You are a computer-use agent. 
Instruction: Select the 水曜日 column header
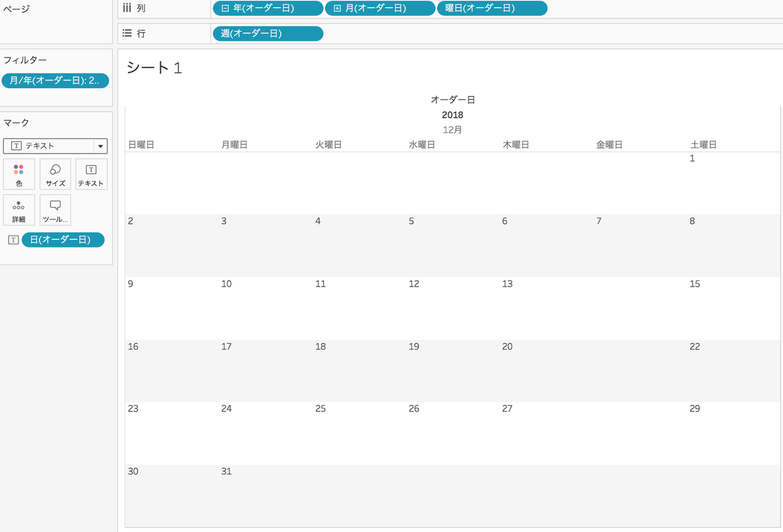[422, 145]
